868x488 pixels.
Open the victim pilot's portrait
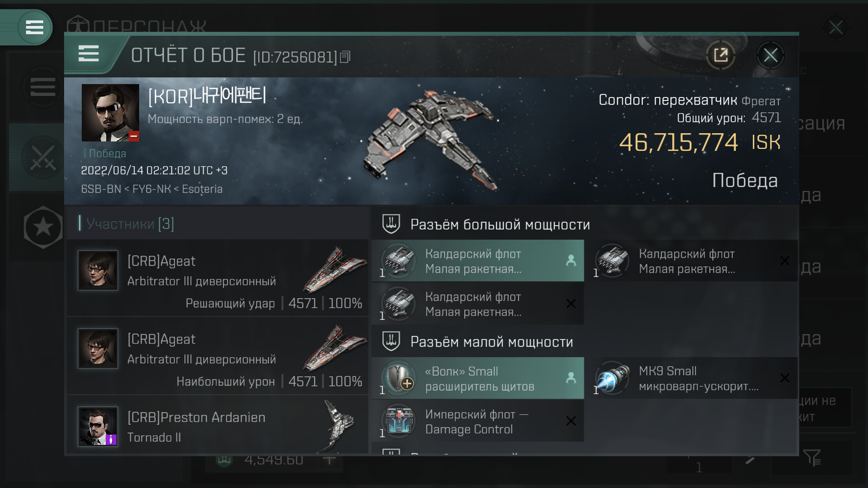coord(110,113)
